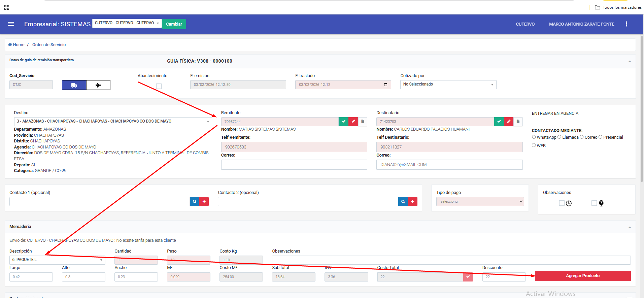The height and width of the screenshot is (298, 644).
Task: Select the airplane transport mode icon
Action: click(98, 85)
